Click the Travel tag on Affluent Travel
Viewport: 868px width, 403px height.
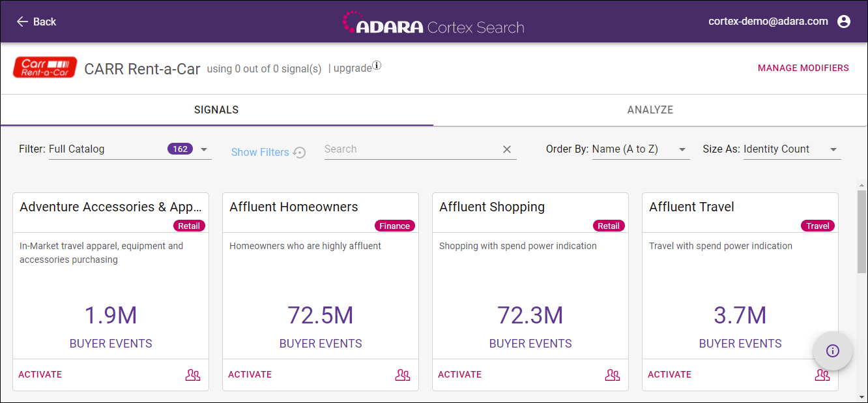818,226
